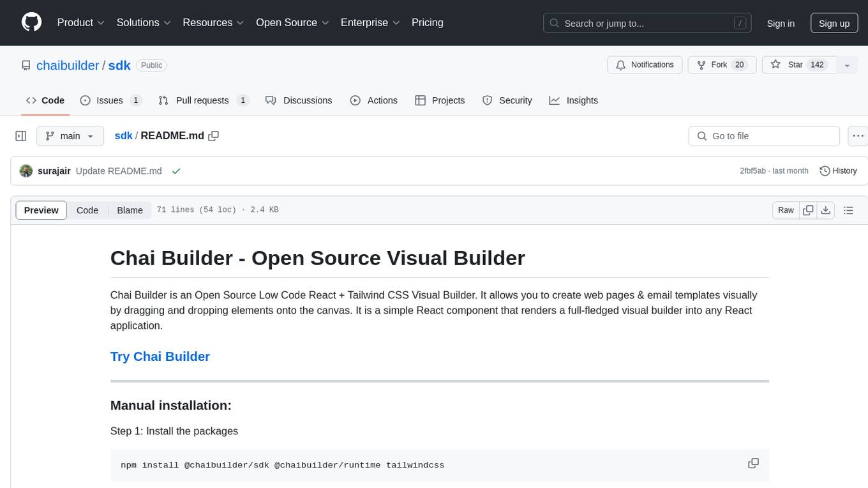Switch to the Issues tab

pyautogui.click(x=111, y=100)
